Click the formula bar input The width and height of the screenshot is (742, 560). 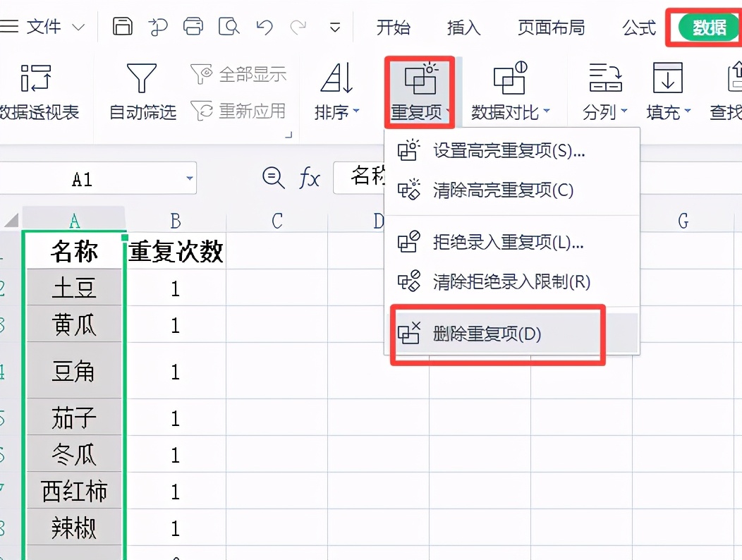coord(360,178)
